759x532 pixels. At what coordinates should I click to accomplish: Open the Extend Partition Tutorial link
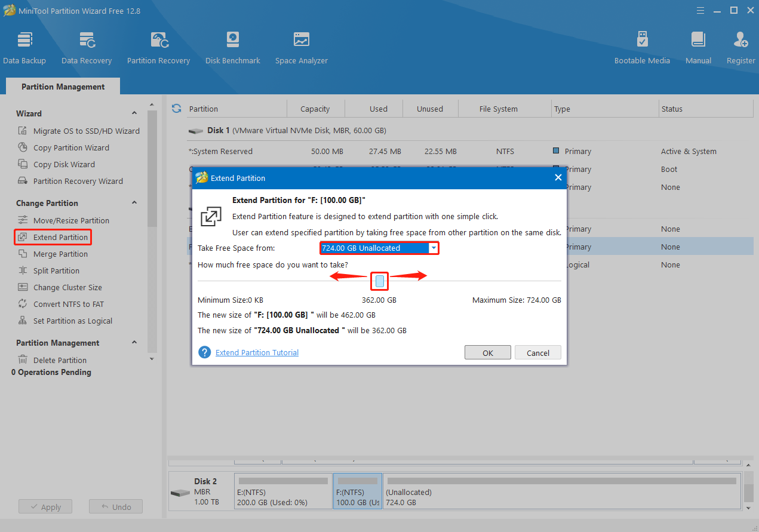coord(257,352)
